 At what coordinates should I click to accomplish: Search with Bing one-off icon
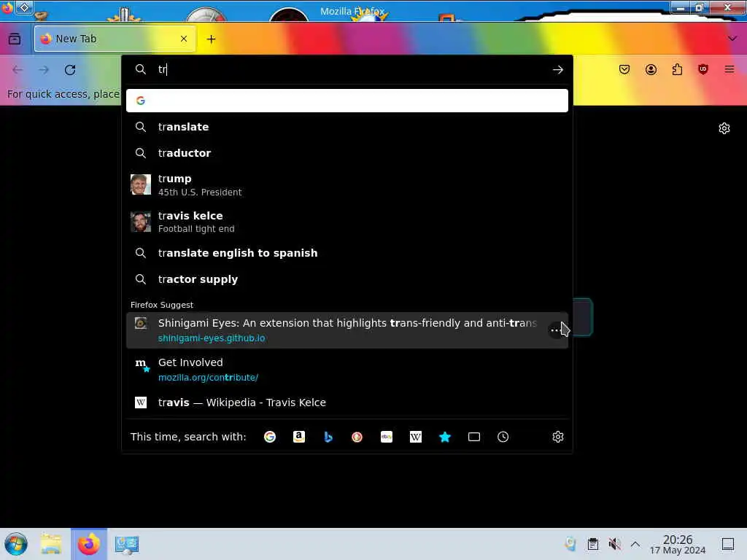pyautogui.click(x=328, y=437)
